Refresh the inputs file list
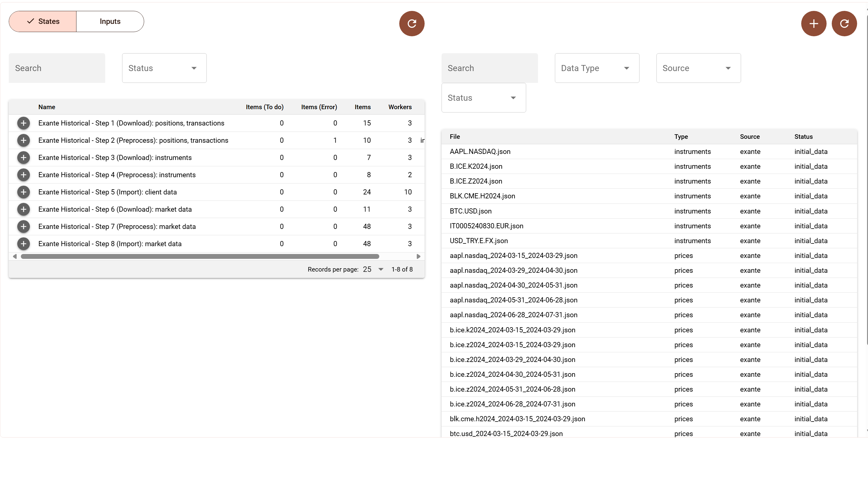 (844, 24)
